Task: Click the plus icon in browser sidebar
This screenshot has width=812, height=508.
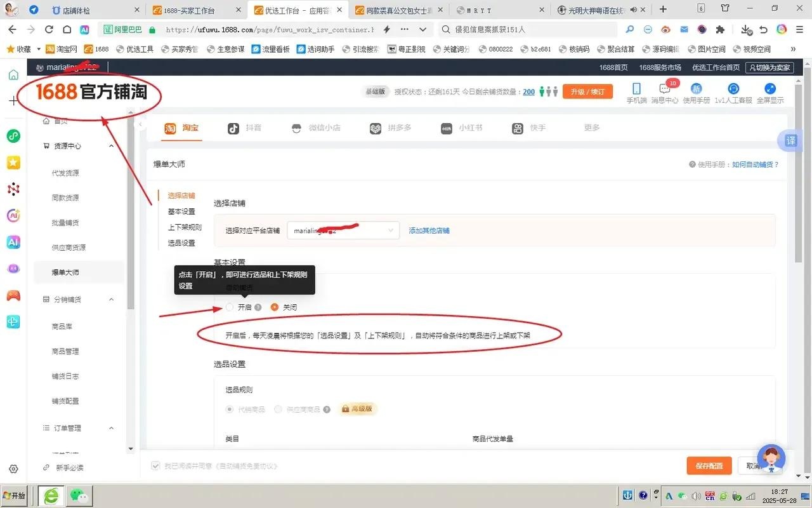Action: (13, 100)
